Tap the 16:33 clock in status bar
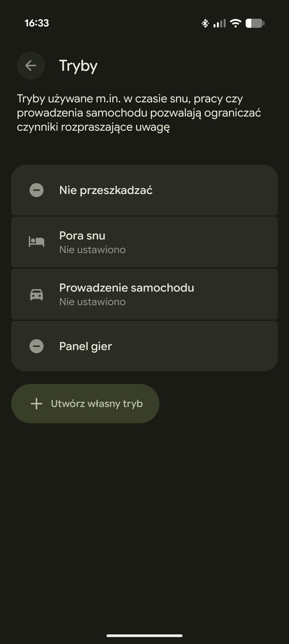The width and height of the screenshot is (289, 644). 37,23
